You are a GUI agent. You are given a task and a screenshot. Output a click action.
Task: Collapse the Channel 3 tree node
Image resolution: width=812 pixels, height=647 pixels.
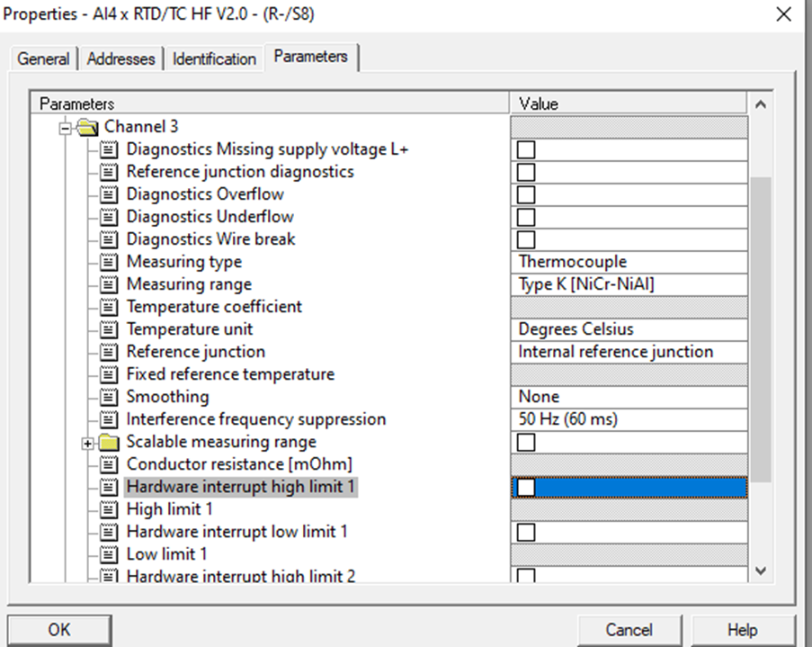coord(65,127)
